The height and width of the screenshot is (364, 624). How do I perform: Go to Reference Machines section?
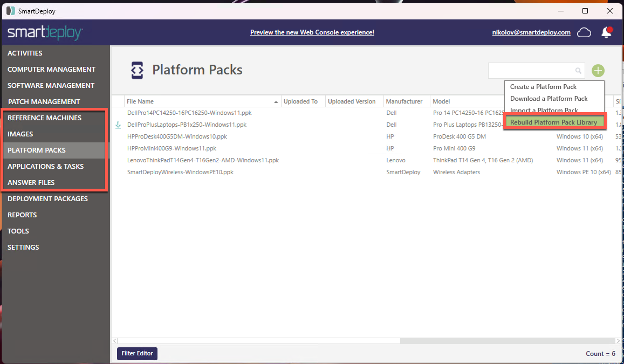[x=44, y=118]
